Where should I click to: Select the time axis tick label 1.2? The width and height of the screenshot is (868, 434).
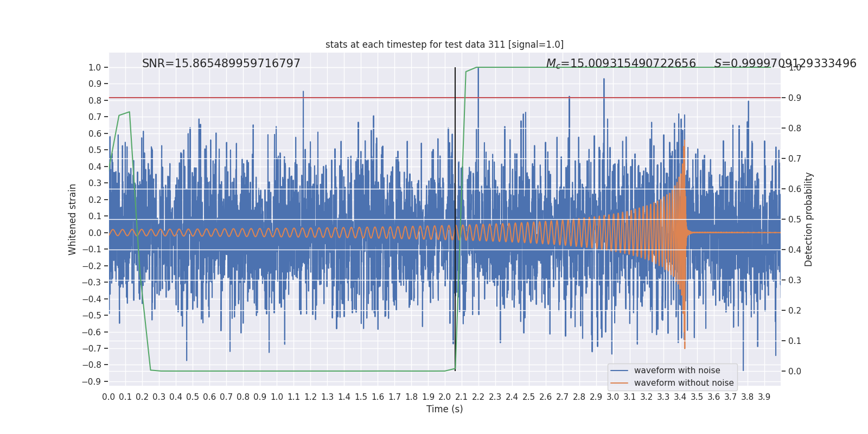click(310, 397)
